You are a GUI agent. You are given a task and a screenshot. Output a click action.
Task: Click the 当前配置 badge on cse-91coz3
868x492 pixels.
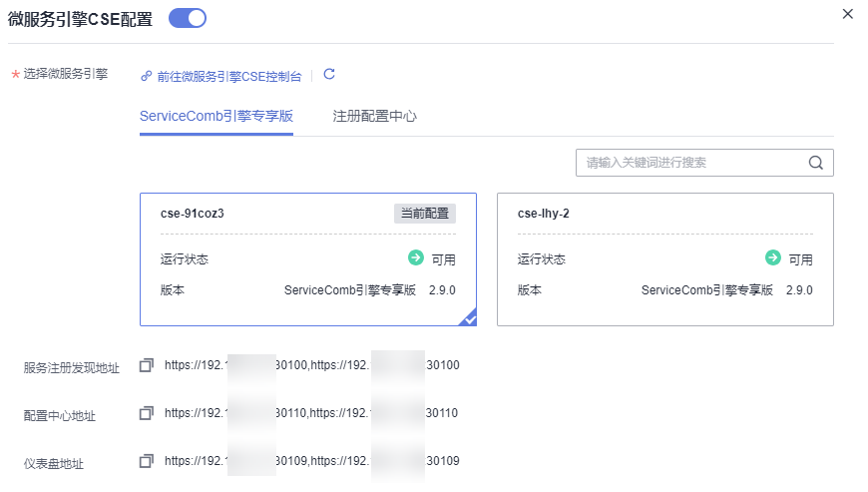(425, 213)
